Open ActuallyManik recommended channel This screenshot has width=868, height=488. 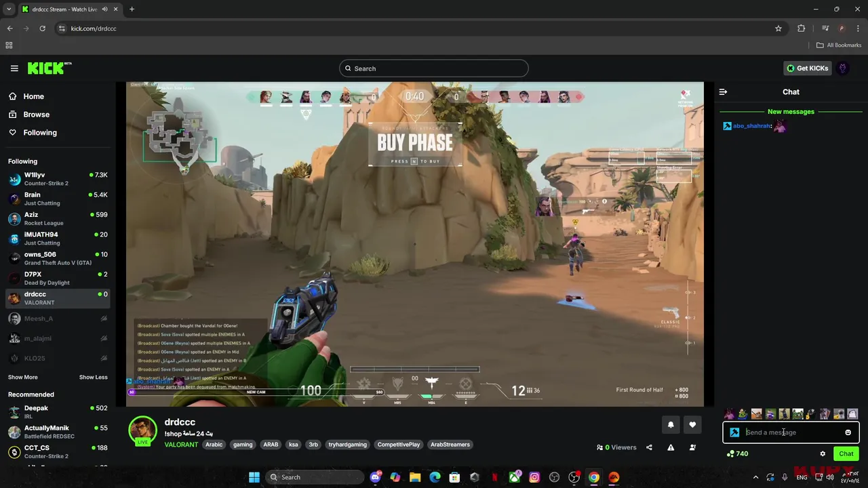pos(58,432)
